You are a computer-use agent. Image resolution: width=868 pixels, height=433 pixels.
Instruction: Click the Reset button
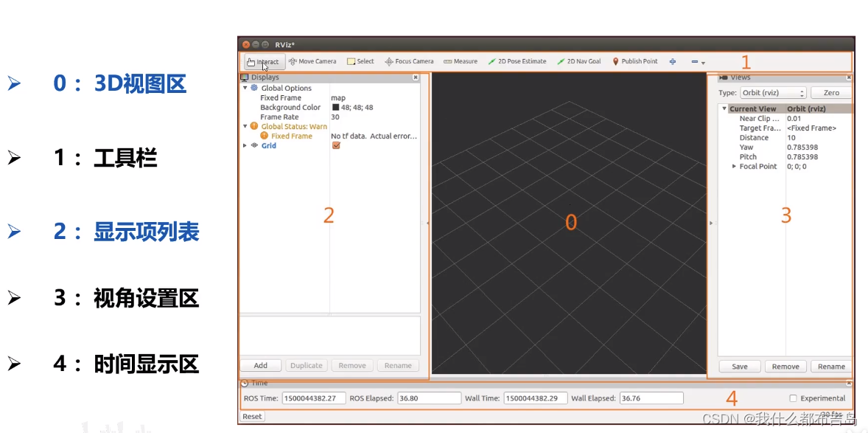tap(253, 416)
